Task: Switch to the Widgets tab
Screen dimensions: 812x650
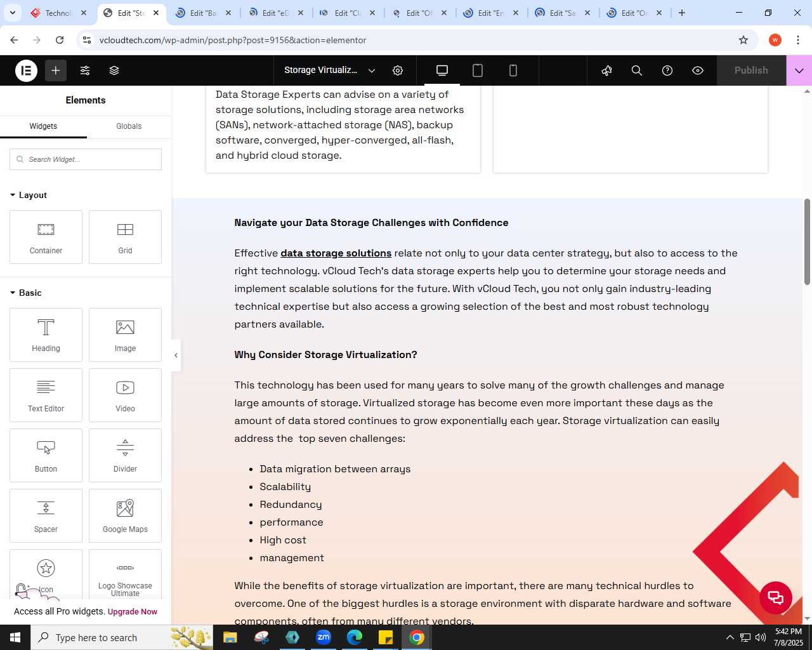Action: tap(43, 126)
